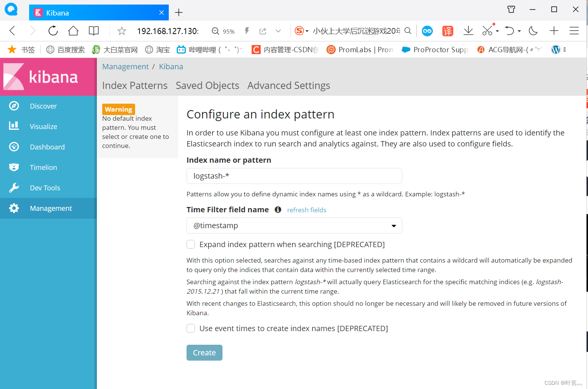Open the reading mode book icon

(x=93, y=31)
